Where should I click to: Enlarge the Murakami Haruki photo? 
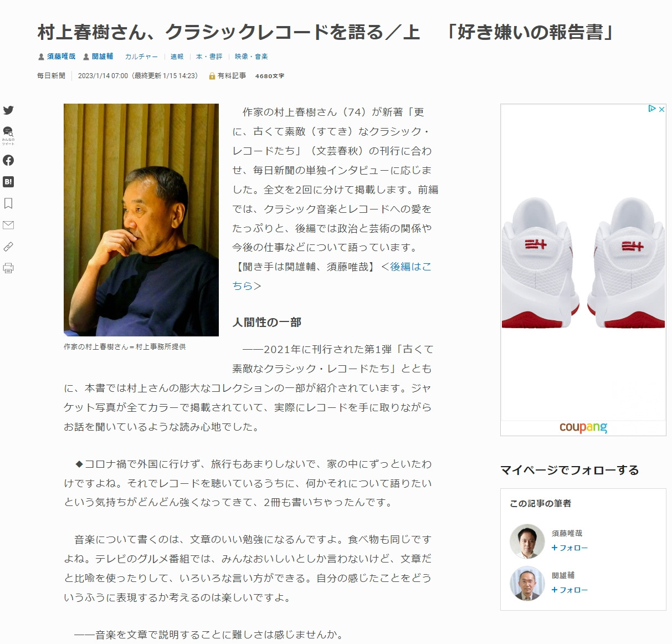pyautogui.click(x=141, y=220)
